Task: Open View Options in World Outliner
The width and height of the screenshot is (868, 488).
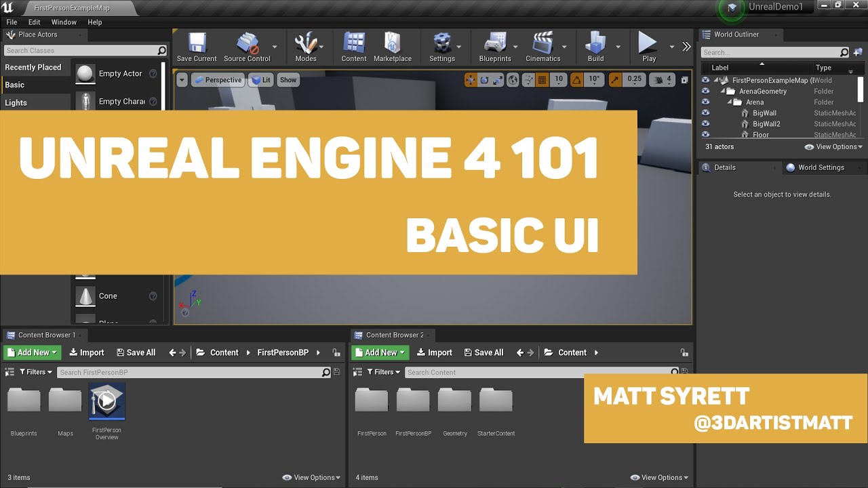Action: point(833,146)
